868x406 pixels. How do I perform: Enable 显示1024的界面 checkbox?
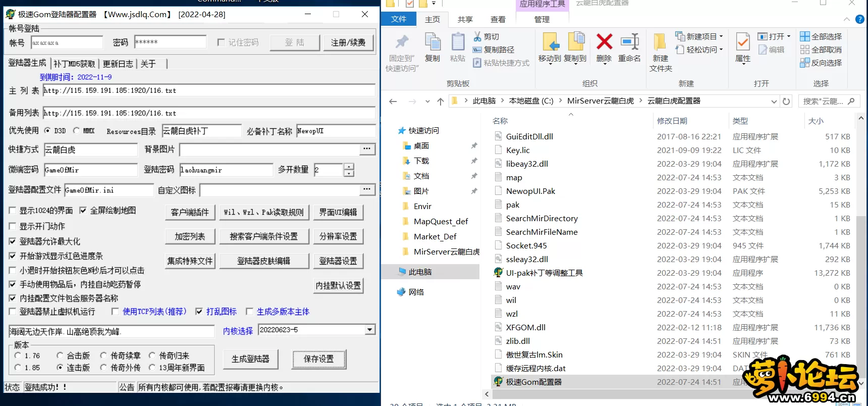[13, 211]
